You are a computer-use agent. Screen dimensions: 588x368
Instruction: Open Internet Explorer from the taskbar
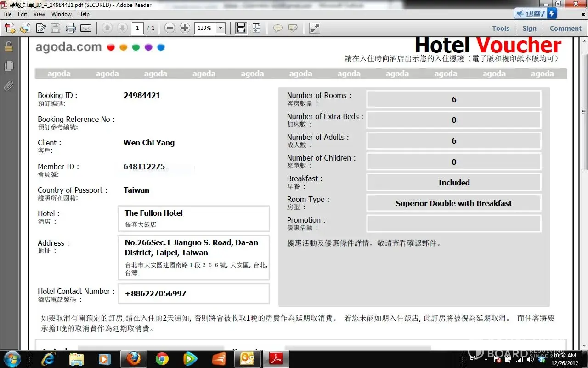pyautogui.click(x=47, y=359)
